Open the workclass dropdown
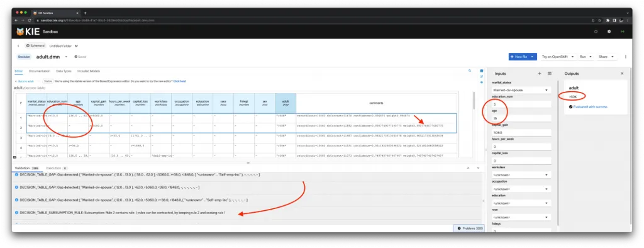 [x=521, y=175]
